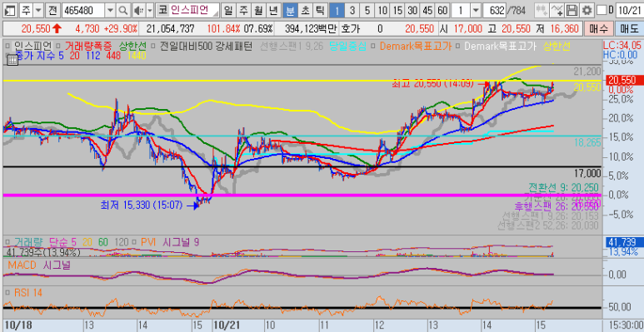Click the bar count field showing 632
Image resolution: width=644 pixels, height=332 pixels.
pyautogui.click(x=494, y=10)
